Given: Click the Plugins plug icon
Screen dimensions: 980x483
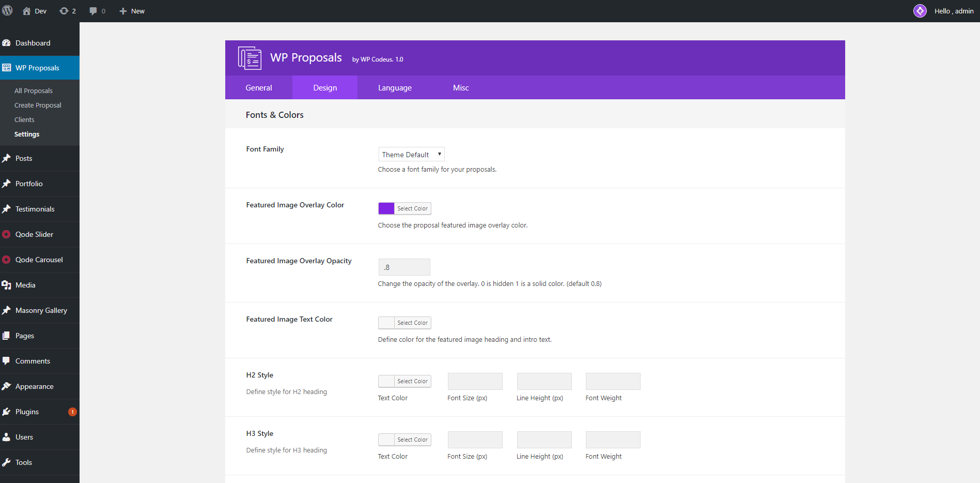Looking at the screenshot, I should tap(6, 412).
